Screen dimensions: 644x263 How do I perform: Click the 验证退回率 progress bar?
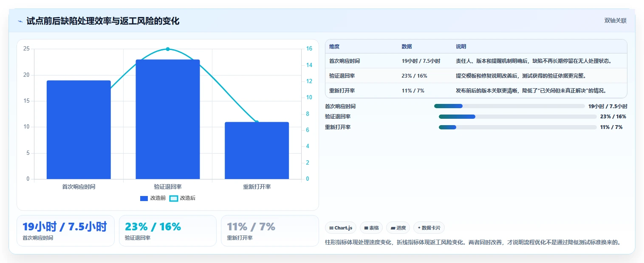point(518,117)
